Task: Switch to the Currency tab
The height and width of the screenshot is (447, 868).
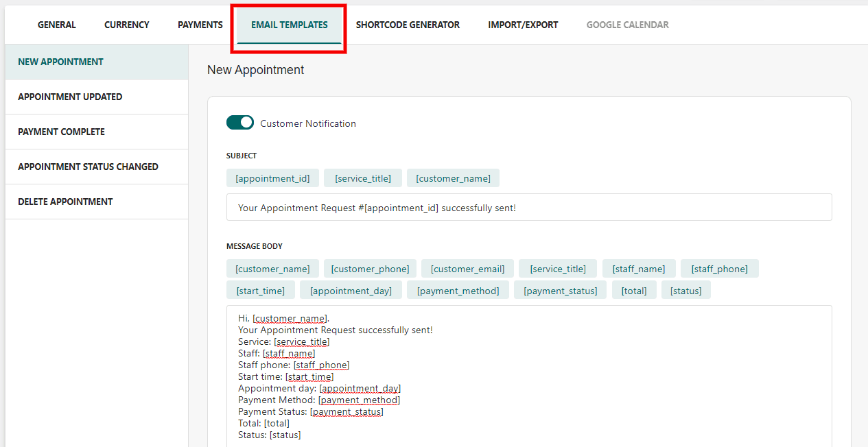Action: coord(127,25)
